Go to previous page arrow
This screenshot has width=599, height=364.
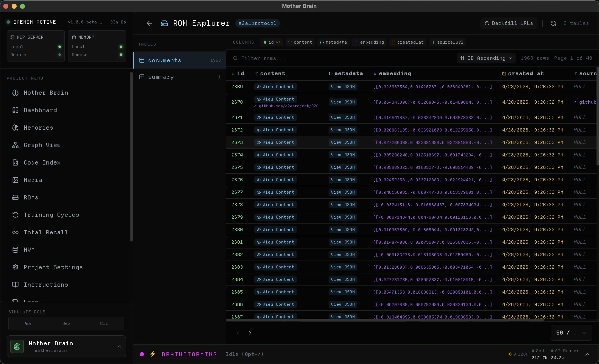238,333
